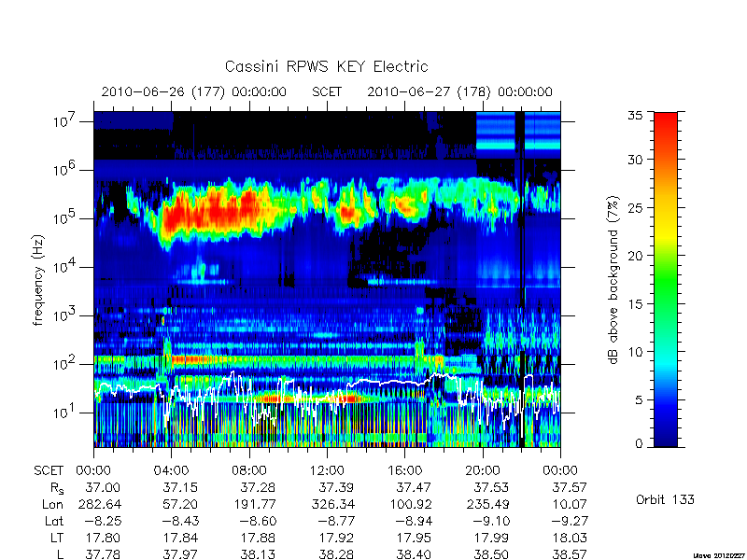
Task: Click the L value 37.78
Action: click(103, 554)
